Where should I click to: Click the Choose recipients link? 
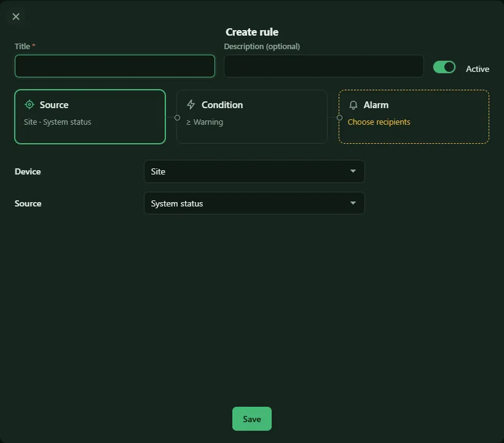point(379,122)
